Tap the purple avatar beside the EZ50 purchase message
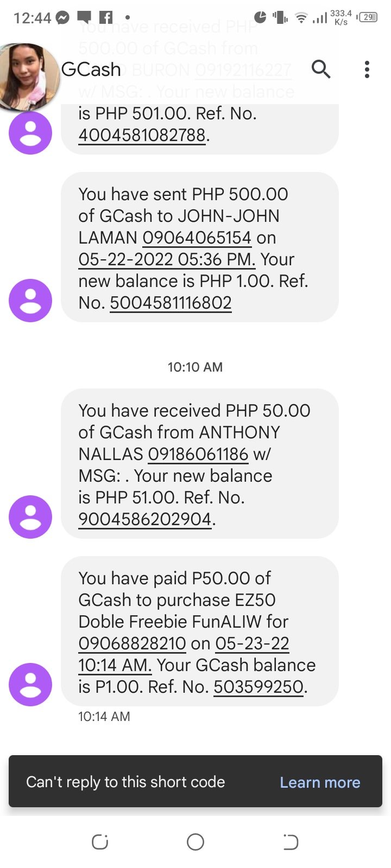 click(x=30, y=685)
